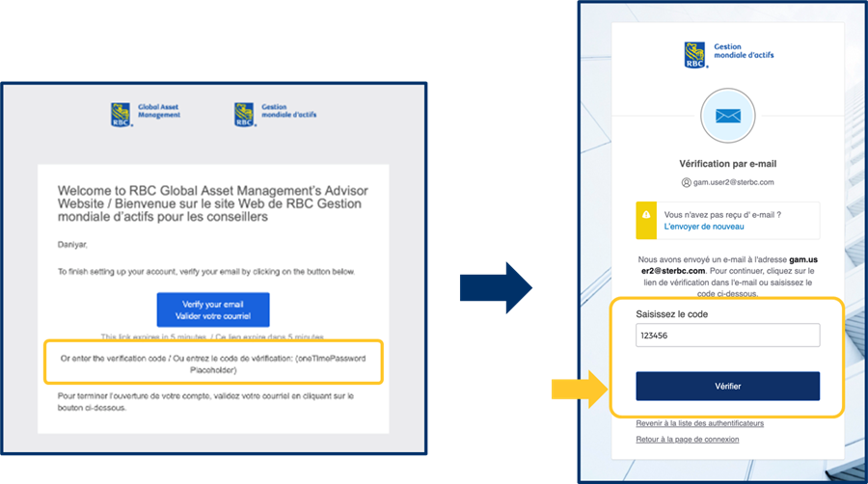The height and width of the screenshot is (484, 868).
Task: Click RBC Gestion mondiale d'actifs logo in email
Action: 275,114
